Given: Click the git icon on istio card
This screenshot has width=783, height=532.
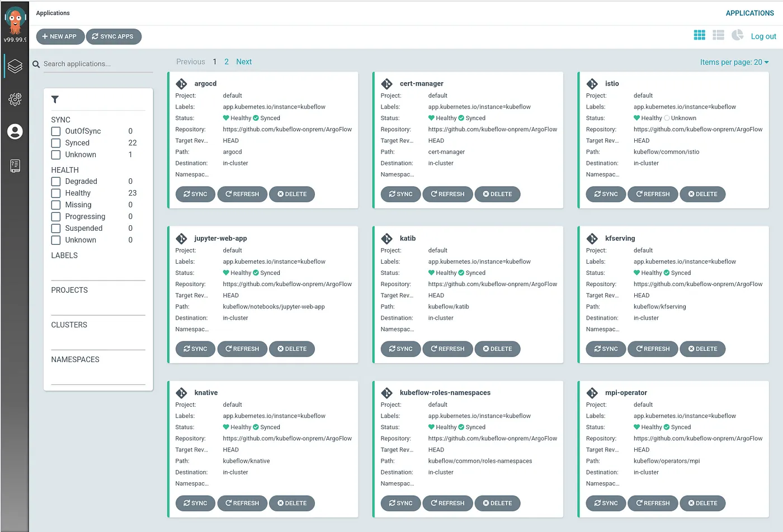Looking at the screenshot, I should [592, 84].
